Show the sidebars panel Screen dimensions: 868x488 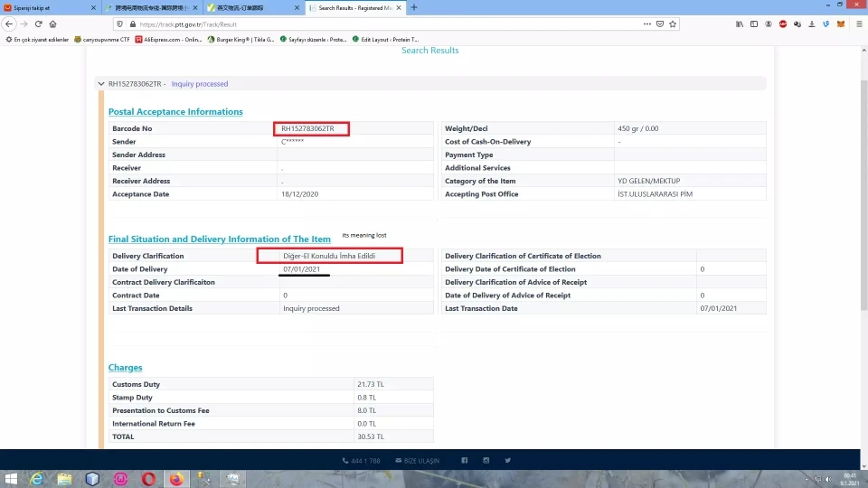click(754, 23)
